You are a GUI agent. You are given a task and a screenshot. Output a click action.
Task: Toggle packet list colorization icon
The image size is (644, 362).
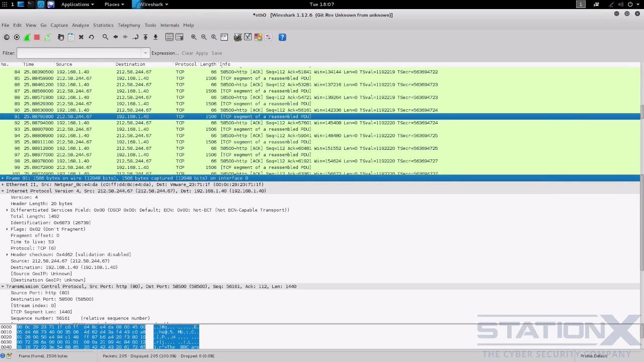point(170,37)
